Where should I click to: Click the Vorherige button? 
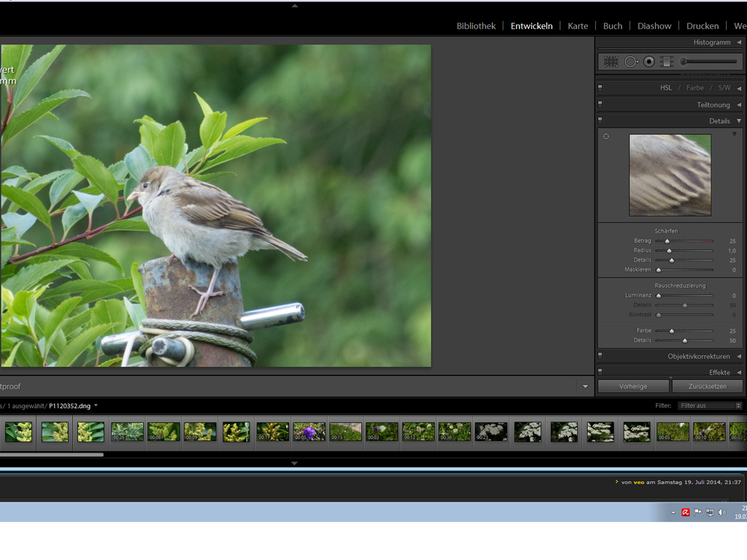coord(633,386)
